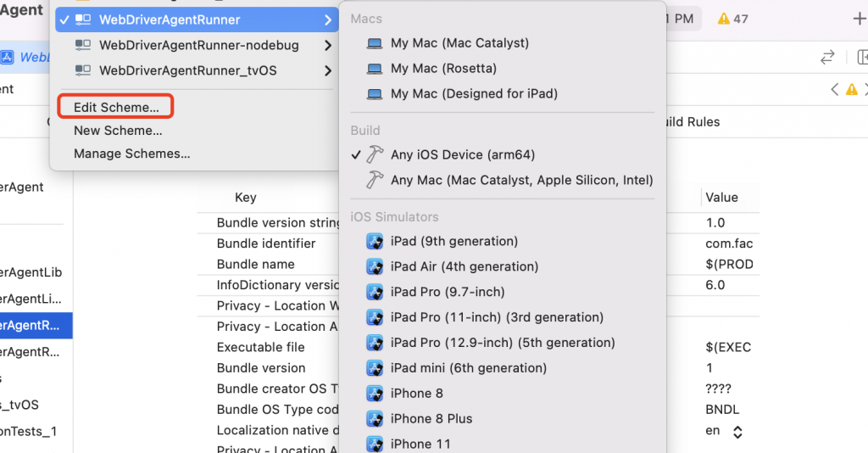868x453 pixels.
Task: Click the blue project file icon
Action: coord(8,57)
